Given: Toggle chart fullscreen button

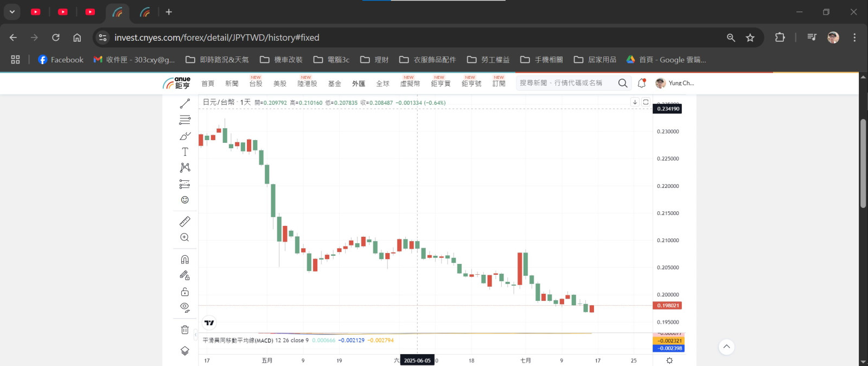Looking at the screenshot, I should 646,102.
